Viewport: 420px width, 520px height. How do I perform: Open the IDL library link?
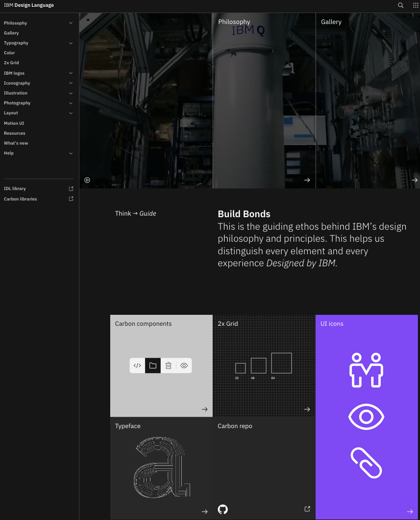pyautogui.click(x=15, y=188)
